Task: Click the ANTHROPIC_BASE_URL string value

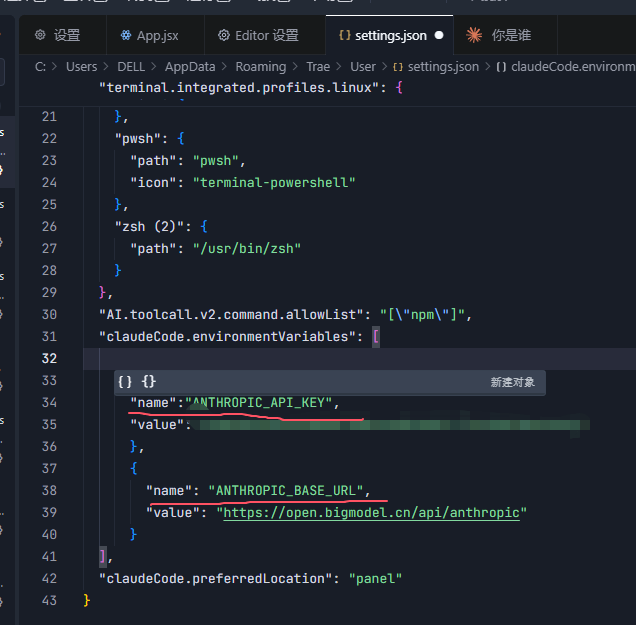Action: point(289,490)
